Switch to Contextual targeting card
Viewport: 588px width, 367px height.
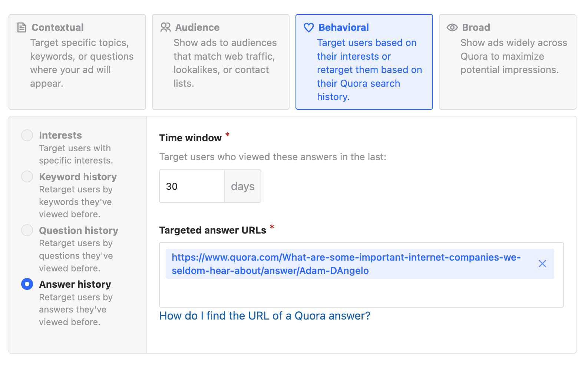click(x=77, y=62)
